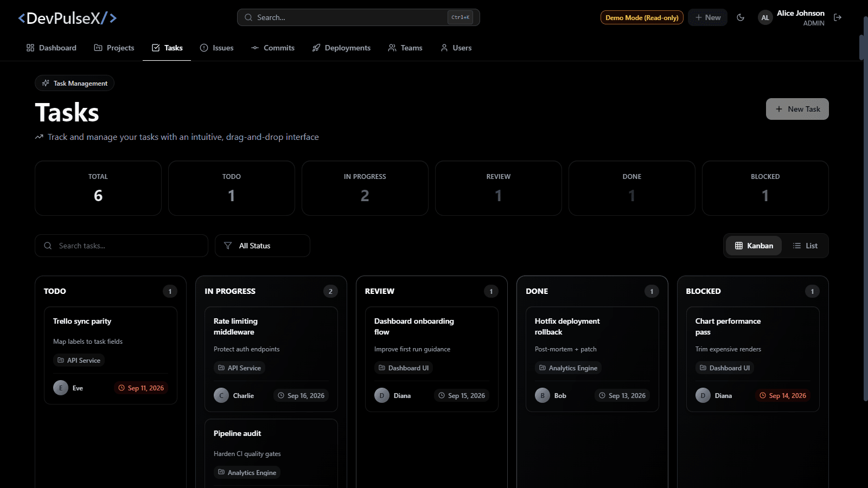Click the TODO stat card

[x=232, y=188]
